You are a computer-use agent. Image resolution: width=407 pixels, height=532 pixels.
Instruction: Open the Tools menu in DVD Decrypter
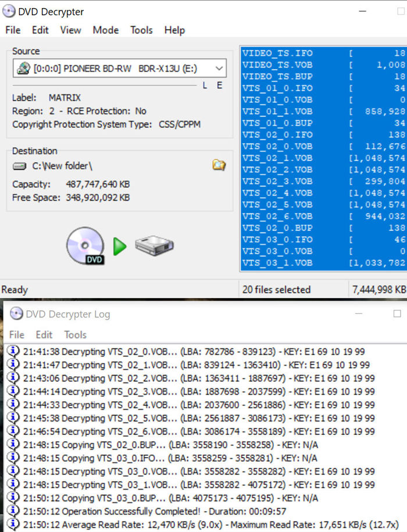pos(141,30)
